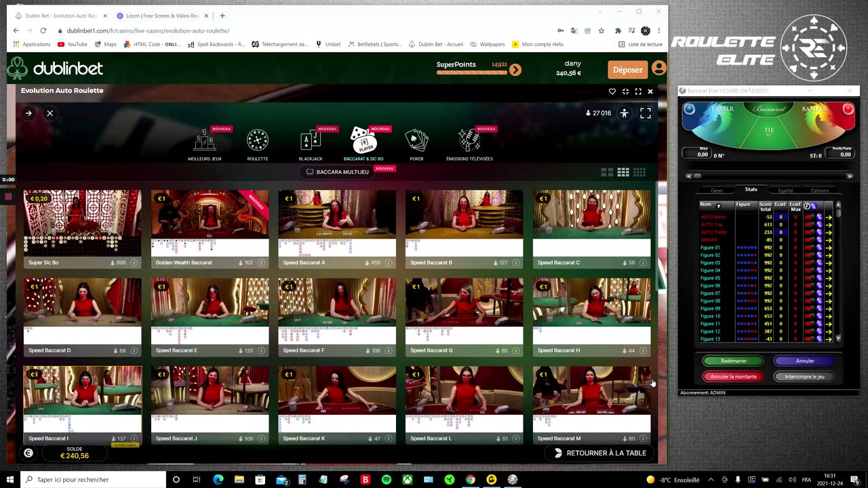Enter lobby fullscreen mode via the corner-brackets icon
The width and height of the screenshot is (868, 488).
tap(646, 113)
